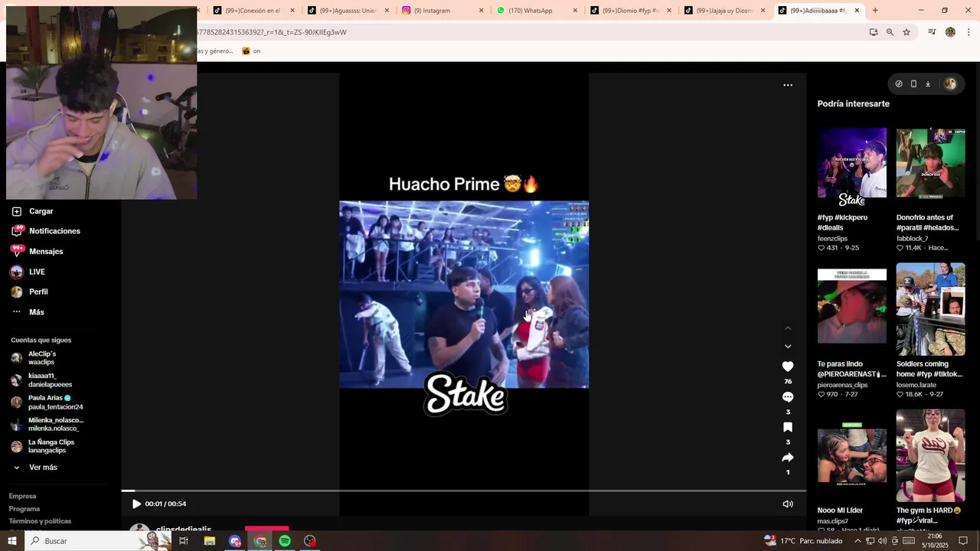Close the Instagram tab
Viewport: 980px width, 551px height.
(x=481, y=11)
